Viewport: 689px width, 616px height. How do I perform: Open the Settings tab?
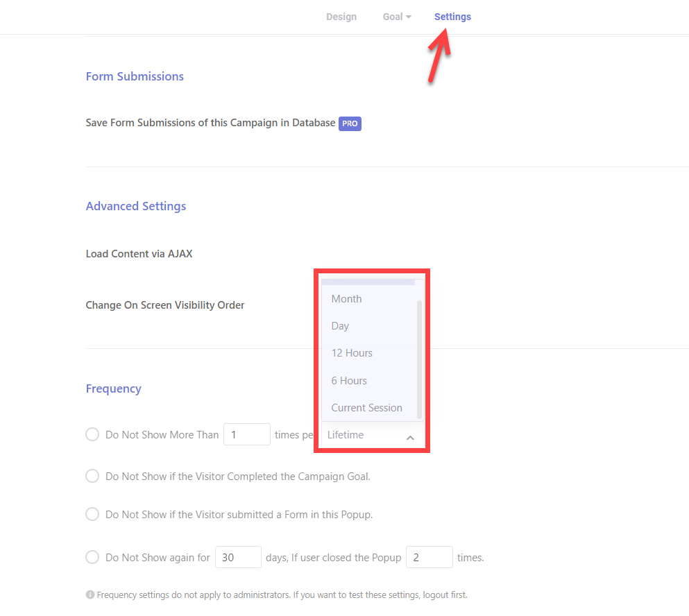[452, 17]
